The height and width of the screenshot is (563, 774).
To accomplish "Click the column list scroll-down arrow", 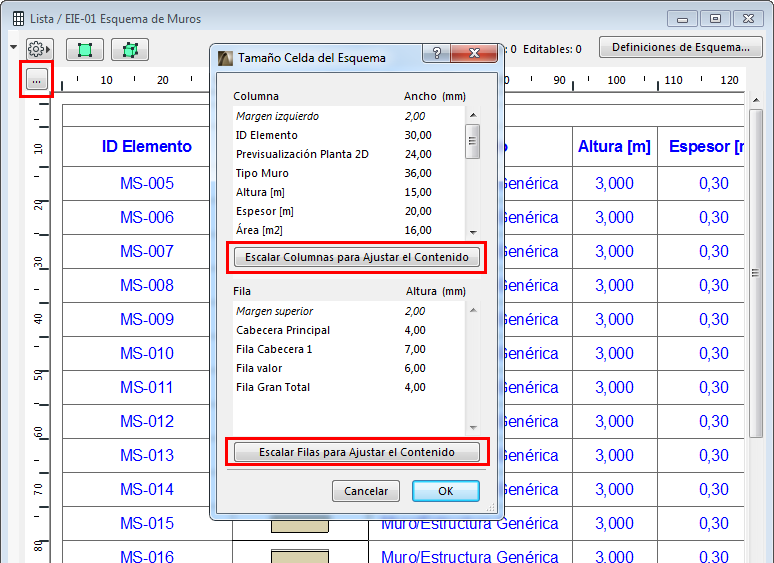I will coord(473,232).
